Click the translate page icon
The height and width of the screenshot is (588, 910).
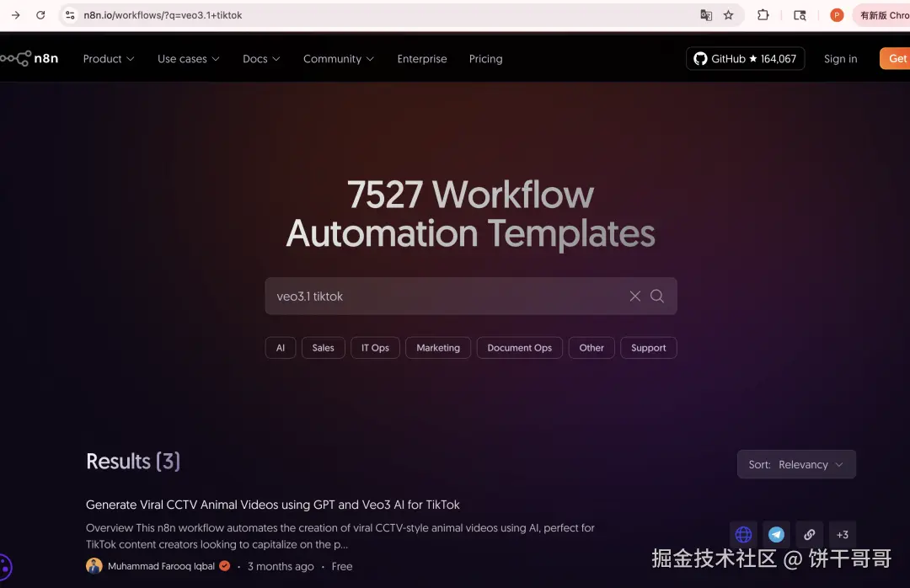click(706, 15)
